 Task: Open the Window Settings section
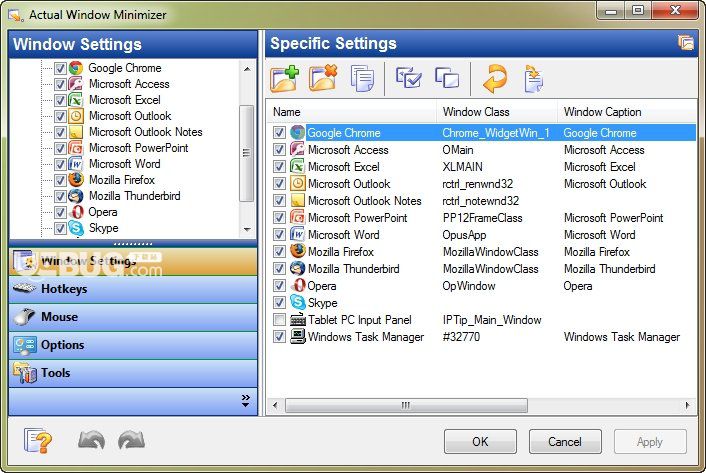[133, 261]
